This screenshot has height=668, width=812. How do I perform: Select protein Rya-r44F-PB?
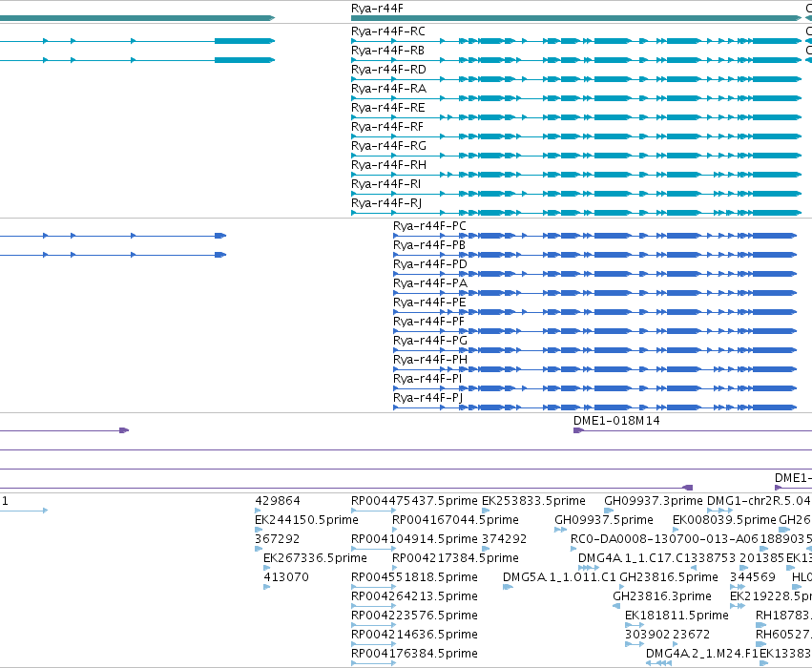pos(428,246)
